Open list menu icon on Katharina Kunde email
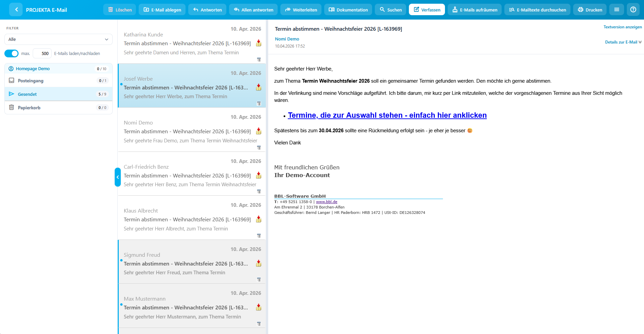This screenshot has width=644, height=334. pyautogui.click(x=259, y=59)
